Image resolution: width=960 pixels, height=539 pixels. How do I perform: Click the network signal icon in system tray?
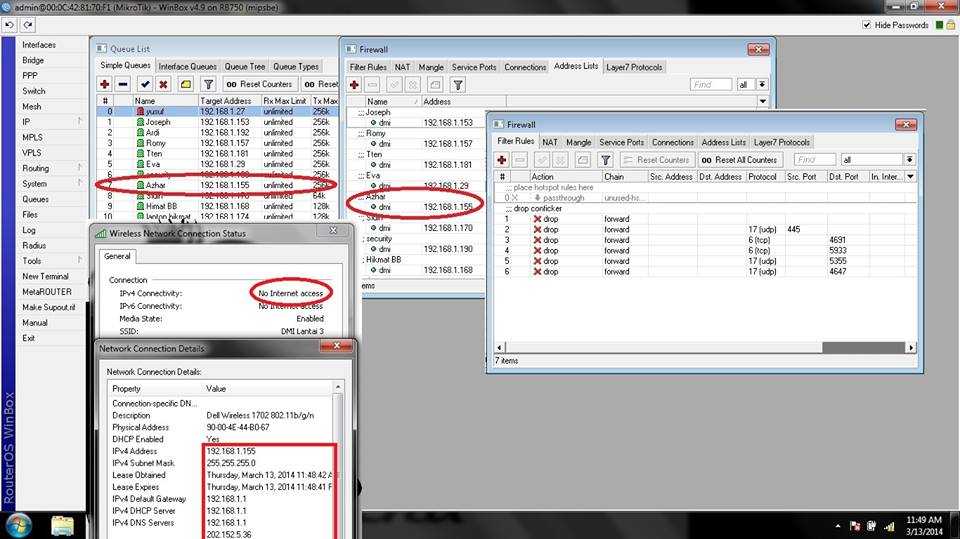coord(889,526)
